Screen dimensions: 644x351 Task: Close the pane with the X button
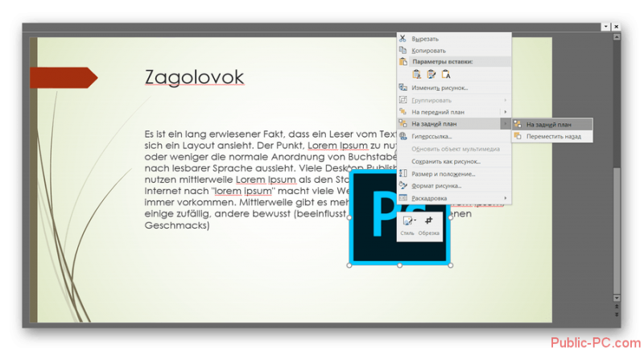(x=616, y=27)
